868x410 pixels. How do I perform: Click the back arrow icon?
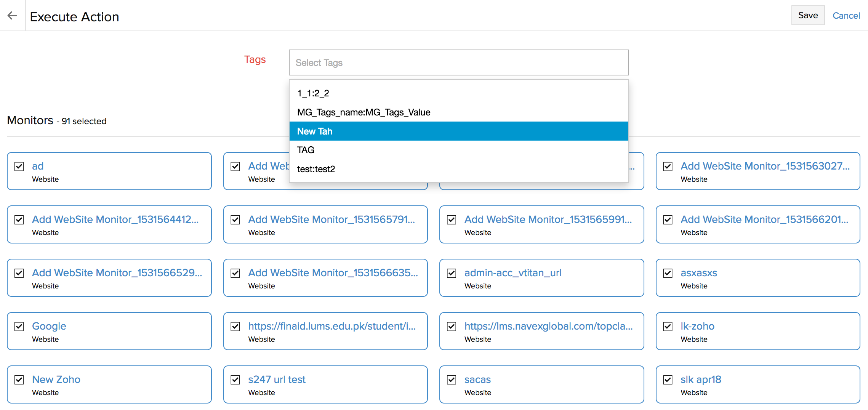point(12,15)
